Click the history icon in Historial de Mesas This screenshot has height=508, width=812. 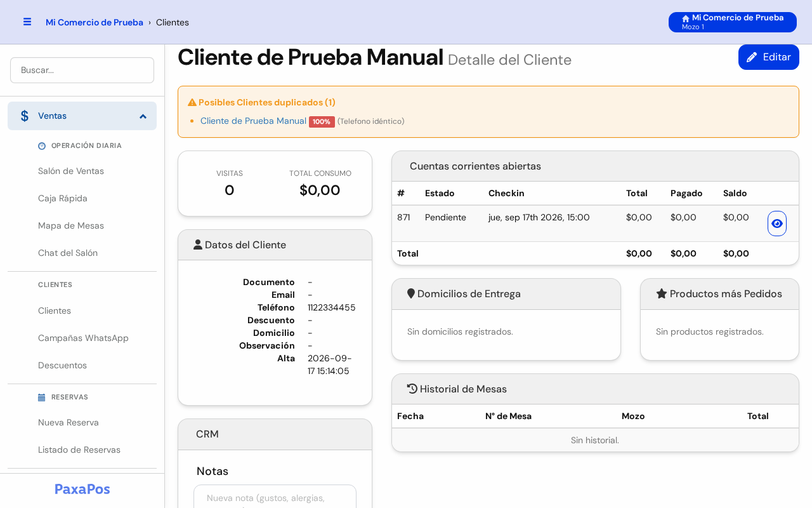point(412,389)
